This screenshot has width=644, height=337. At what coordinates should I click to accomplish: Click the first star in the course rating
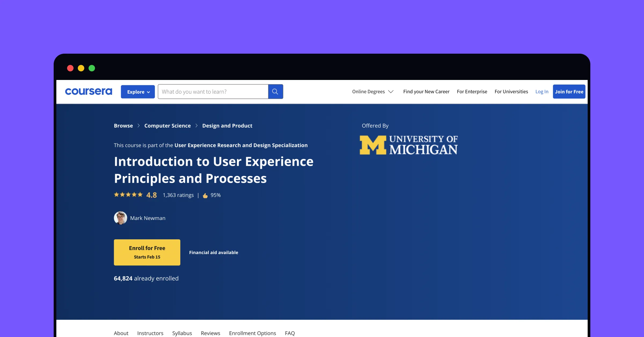point(116,195)
